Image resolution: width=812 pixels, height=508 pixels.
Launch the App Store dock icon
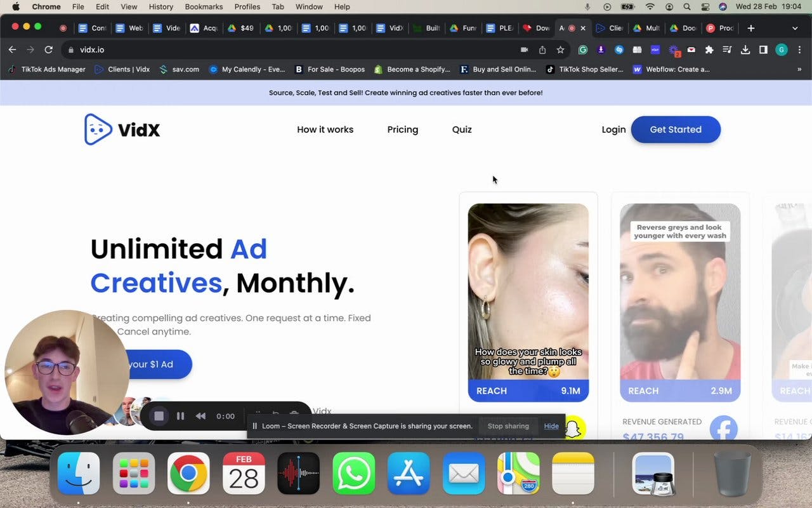point(409,473)
